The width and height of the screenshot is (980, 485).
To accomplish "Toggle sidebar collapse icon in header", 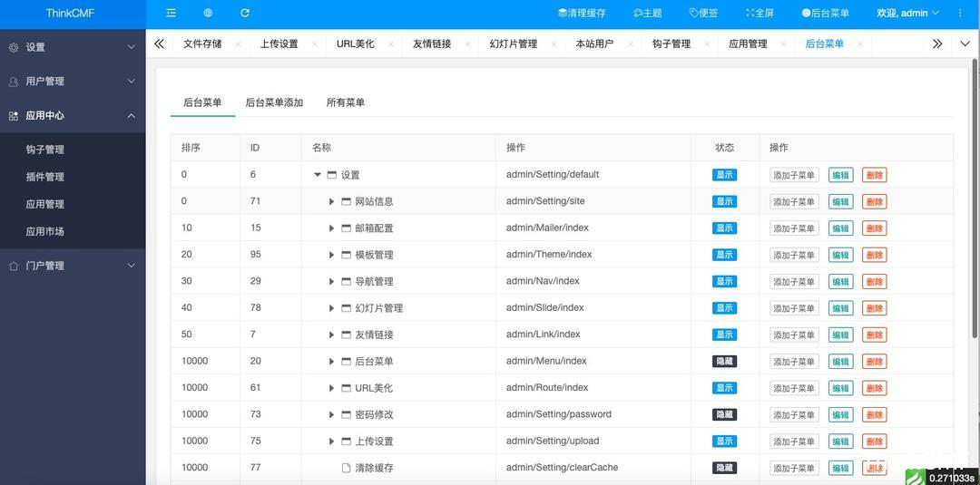I will pos(171,13).
